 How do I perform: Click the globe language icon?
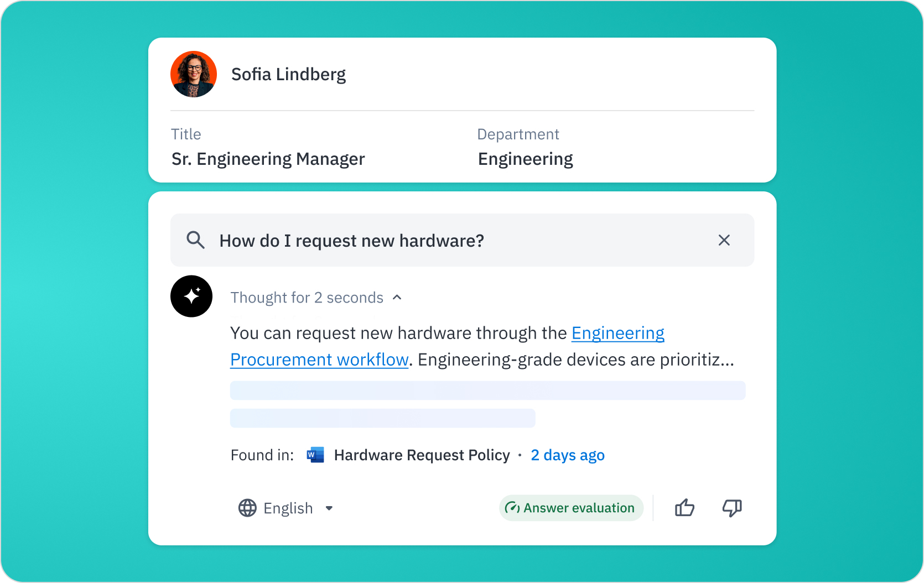pos(247,508)
